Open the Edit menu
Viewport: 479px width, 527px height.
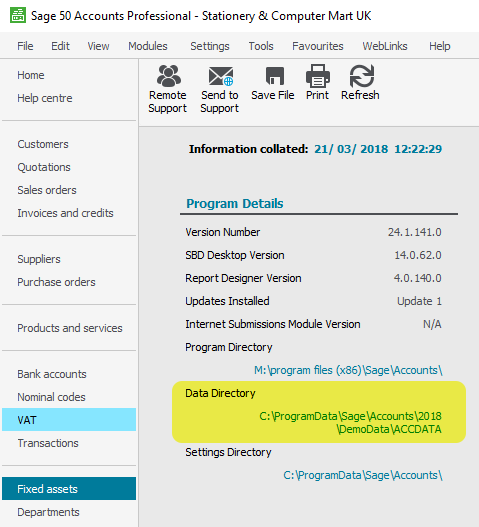tap(61, 46)
